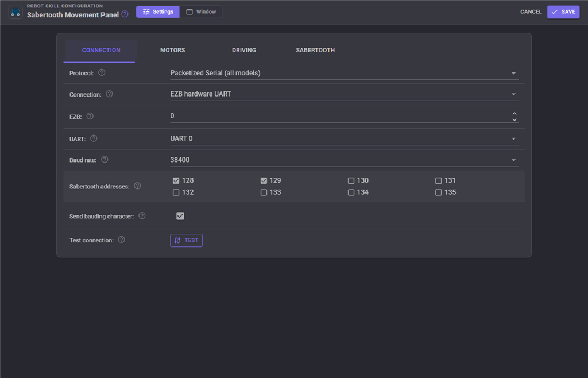This screenshot has height=378, width=588.
Task: Enable Sabertooth address 135
Action: tap(438, 192)
